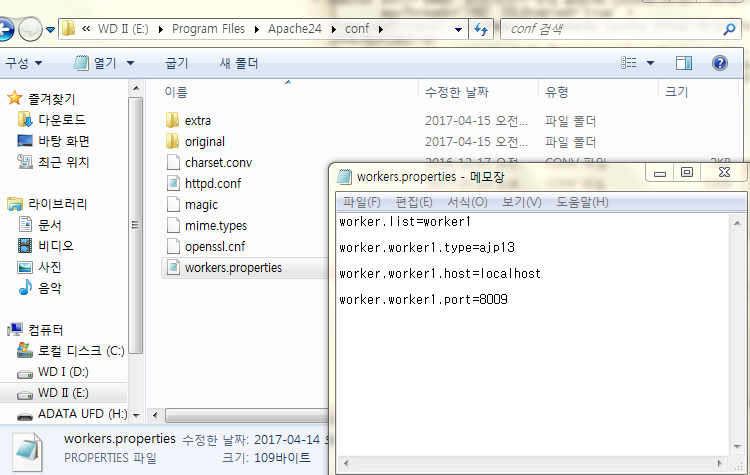Viewport: 750px width, 475px height.
Task: Select 즐겨찾기 in the navigation pane
Action: [x=52, y=99]
